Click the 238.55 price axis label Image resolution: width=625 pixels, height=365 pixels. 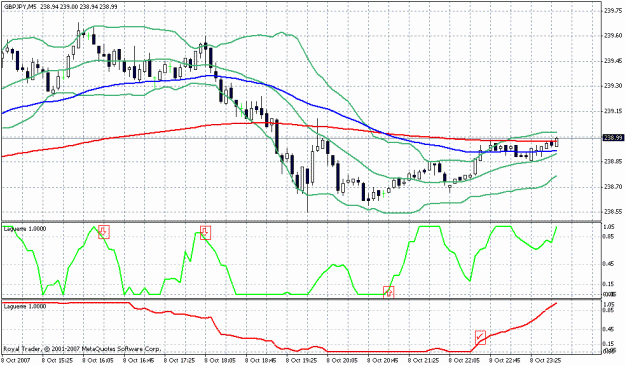613,212
